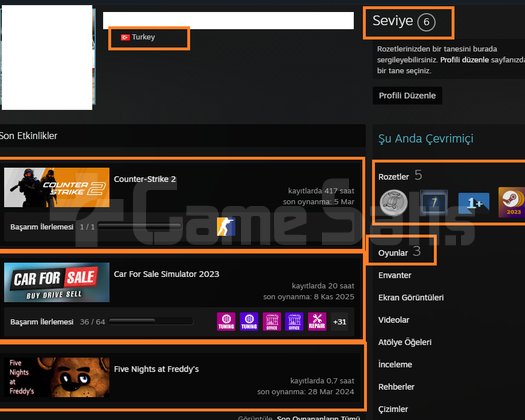Select the blue 1+ game collector badge
This screenshot has width=525, height=420.
click(474, 203)
